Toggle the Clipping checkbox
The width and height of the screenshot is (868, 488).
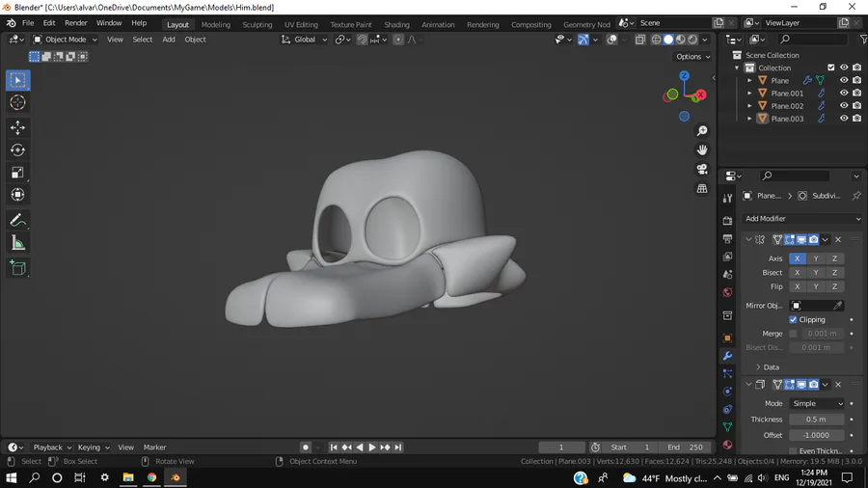click(x=793, y=319)
